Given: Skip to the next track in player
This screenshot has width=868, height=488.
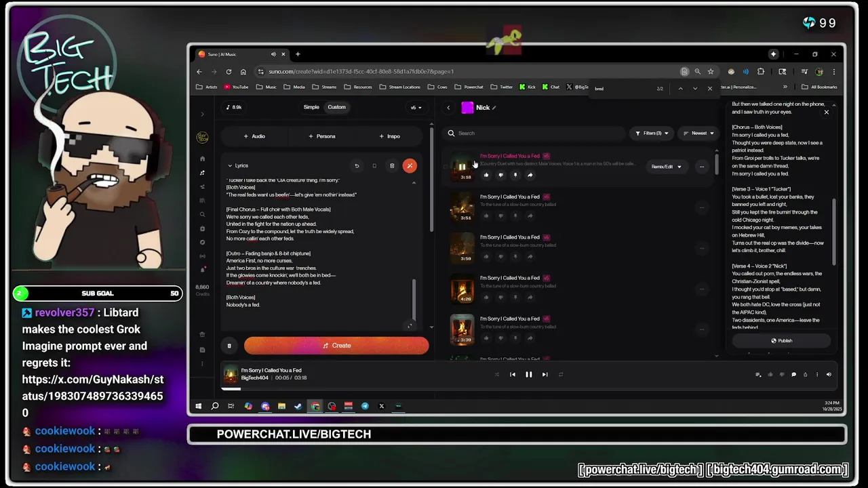Looking at the screenshot, I should pos(545,374).
